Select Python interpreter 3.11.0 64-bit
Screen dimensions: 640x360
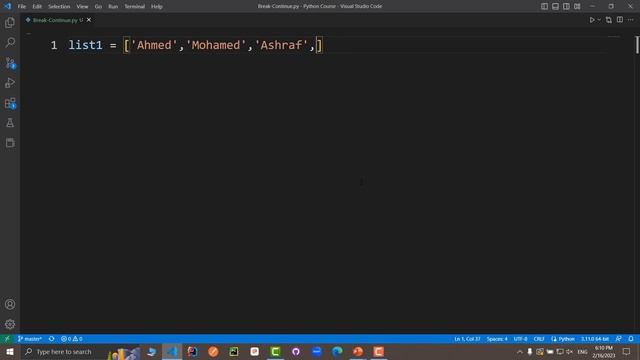point(595,339)
